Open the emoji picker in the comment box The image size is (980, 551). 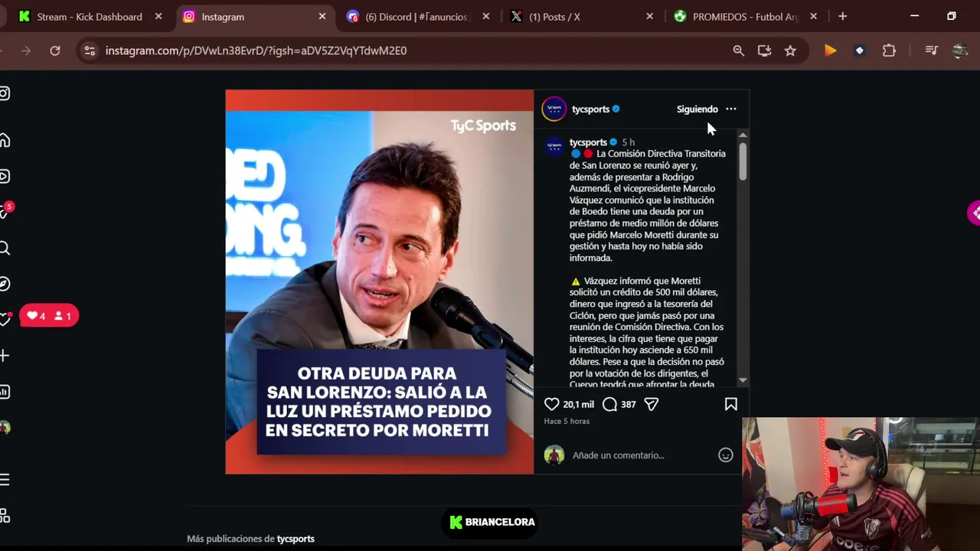click(x=726, y=455)
